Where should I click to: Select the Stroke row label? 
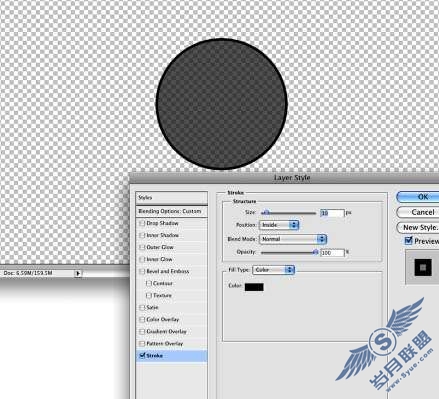[x=154, y=356]
